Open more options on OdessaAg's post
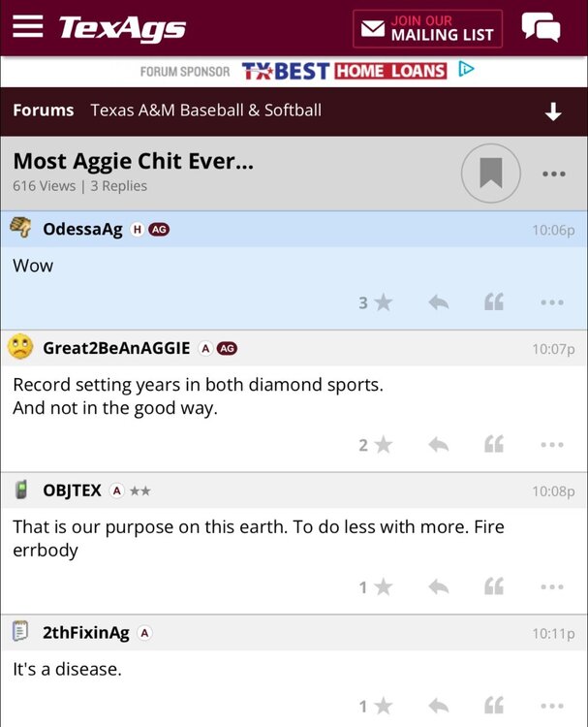Image resolution: width=588 pixels, height=727 pixels. pos(552,302)
